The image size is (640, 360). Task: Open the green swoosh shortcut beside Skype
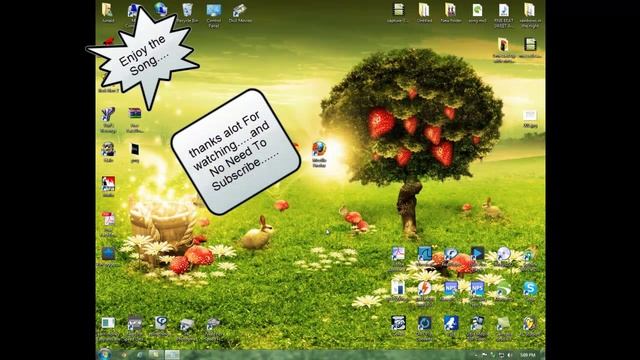(x=504, y=288)
